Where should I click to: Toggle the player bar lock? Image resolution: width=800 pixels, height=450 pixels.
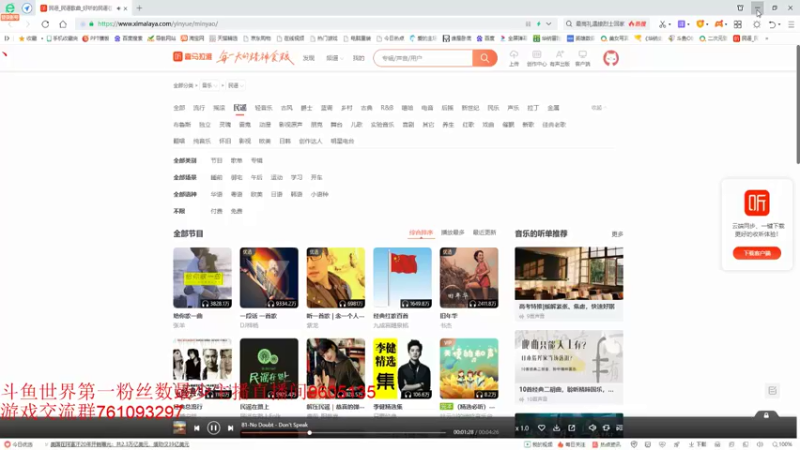pyautogui.click(x=766, y=415)
